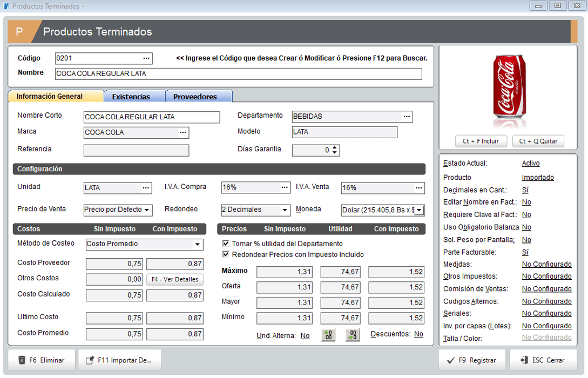Image resolution: width=588 pixels, height=378 pixels.
Task: Toggle Uso Obligatorio Balanza value No
Action: [x=526, y=227]
